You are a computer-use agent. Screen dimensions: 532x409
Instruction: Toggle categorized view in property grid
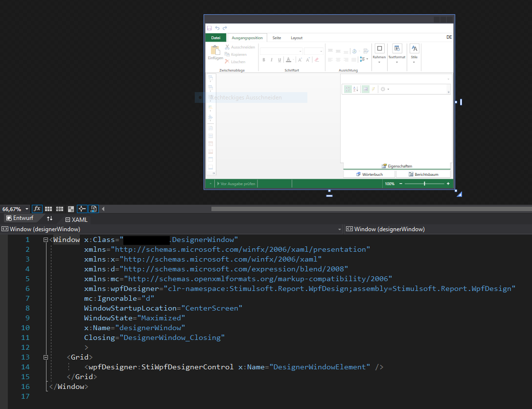pyautogui.click(x=348, y=89)
